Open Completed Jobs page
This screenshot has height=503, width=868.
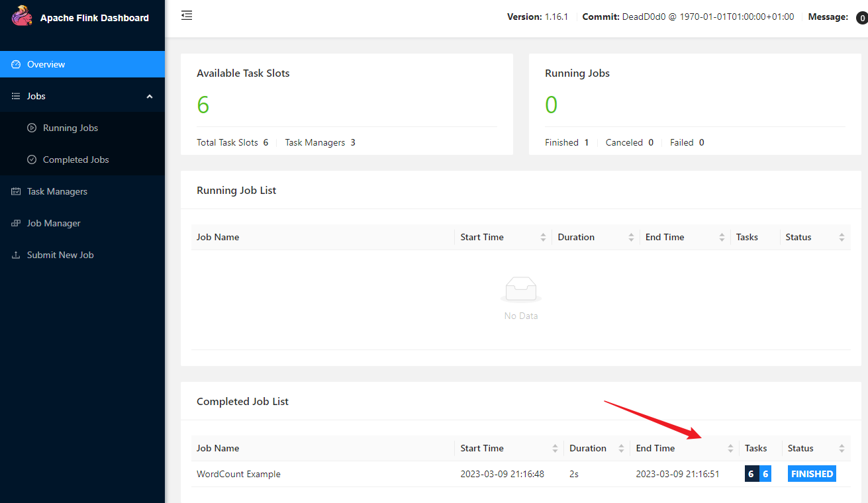coord(82,160)
